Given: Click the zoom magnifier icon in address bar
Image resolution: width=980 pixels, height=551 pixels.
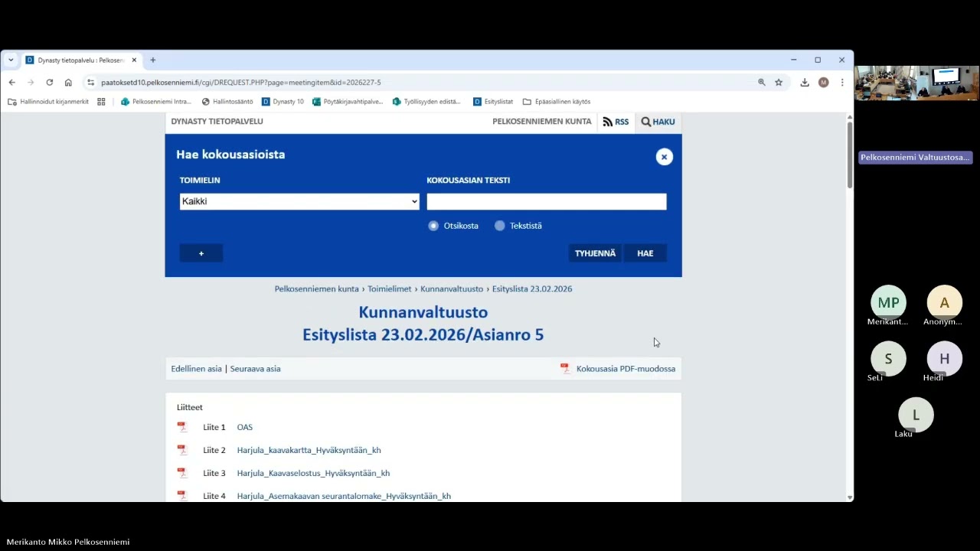Looking at the screenshot, I should coord(762,83).
